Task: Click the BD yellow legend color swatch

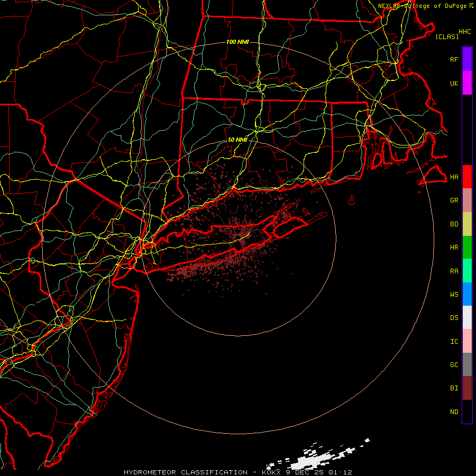Action: pos(467,224)
